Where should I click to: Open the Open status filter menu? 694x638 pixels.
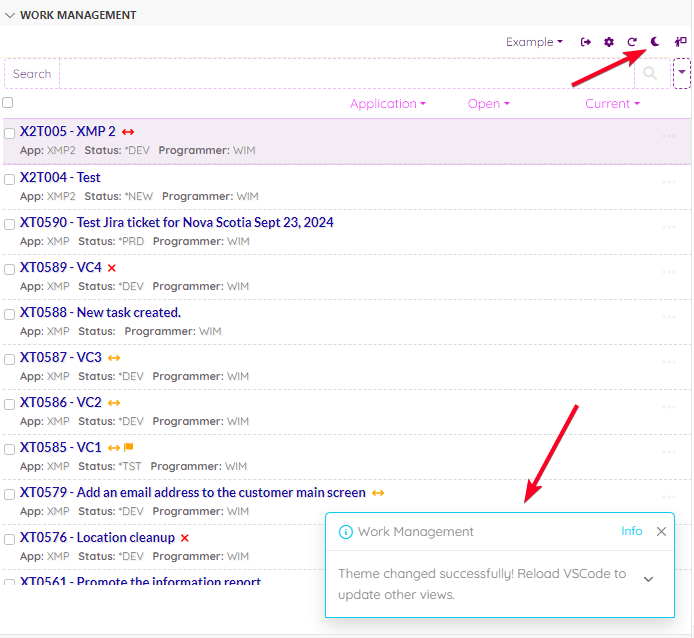(x=489, y=104)
